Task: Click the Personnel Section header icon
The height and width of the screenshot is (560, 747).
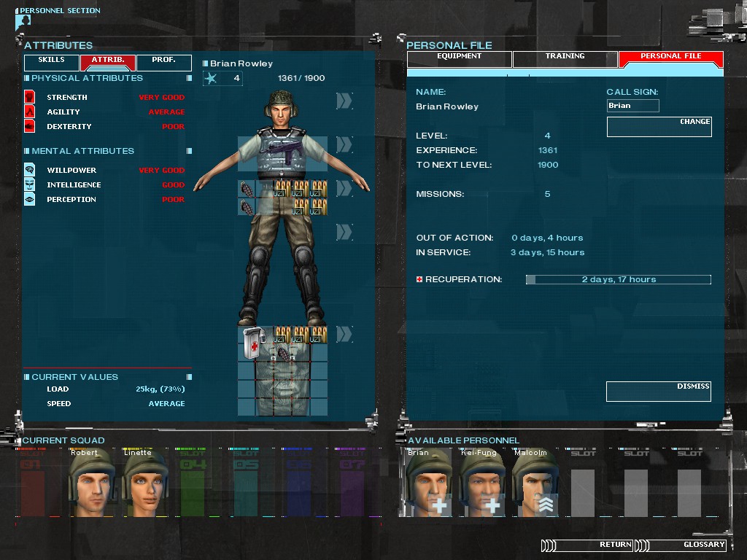Action: point(23,22)
